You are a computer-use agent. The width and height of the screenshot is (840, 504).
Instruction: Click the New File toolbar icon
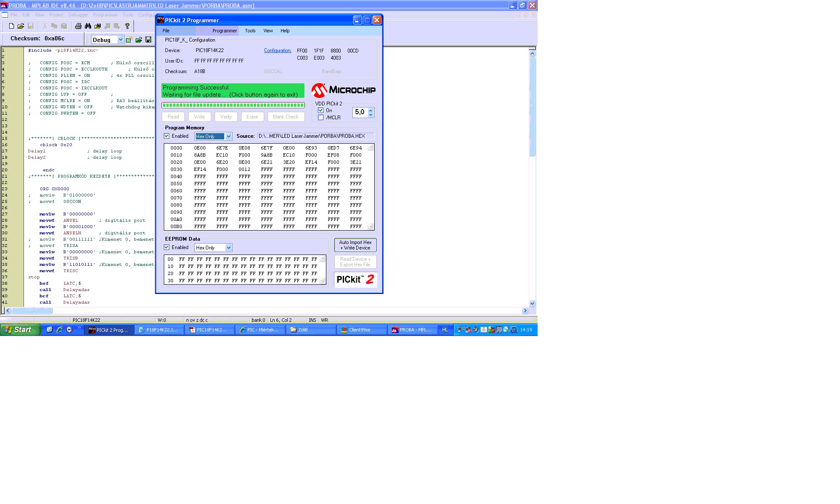11,26
